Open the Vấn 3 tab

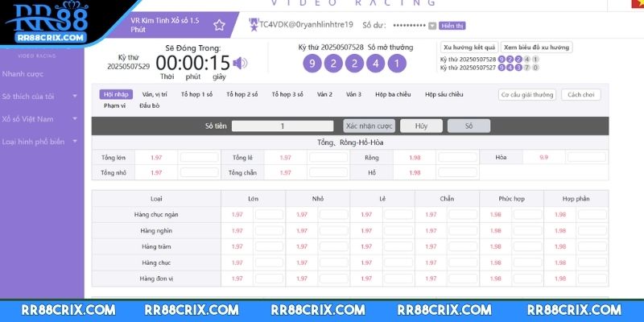[353, 94]
